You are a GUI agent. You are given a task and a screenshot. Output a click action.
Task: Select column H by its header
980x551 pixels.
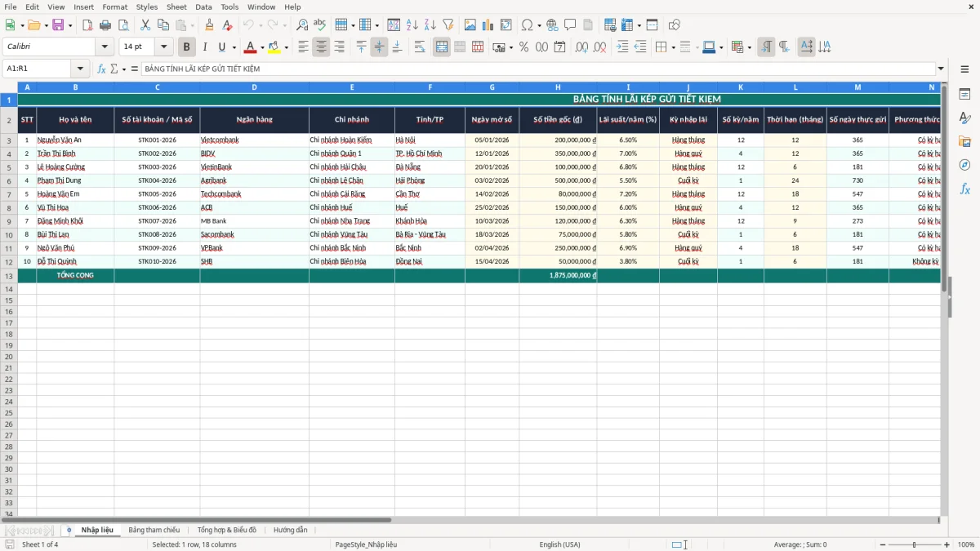click(558, 87)
